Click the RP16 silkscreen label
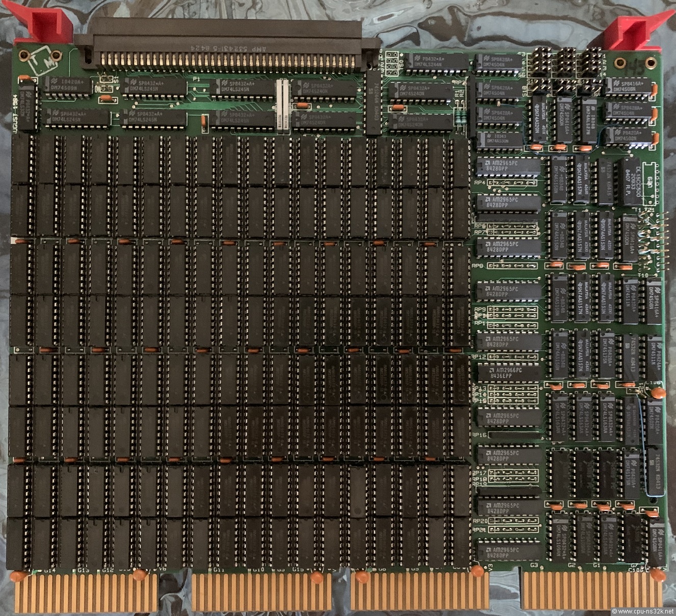Image resolution: width=676 pixels, height=616 pixels. [x=480, y=435]
